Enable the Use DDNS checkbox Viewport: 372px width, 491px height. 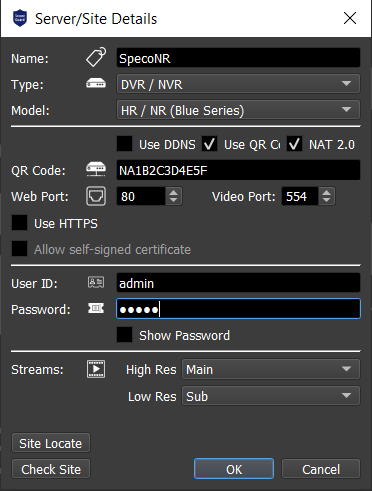point(125,144)
